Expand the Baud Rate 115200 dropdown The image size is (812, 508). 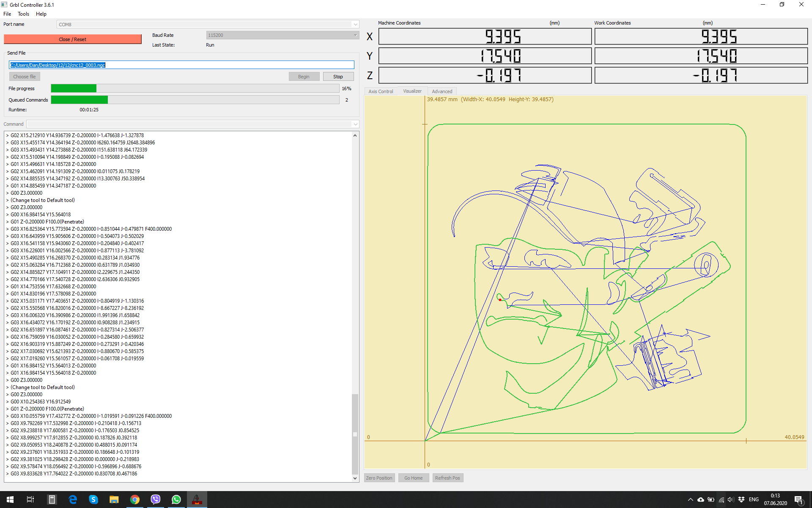355,35
